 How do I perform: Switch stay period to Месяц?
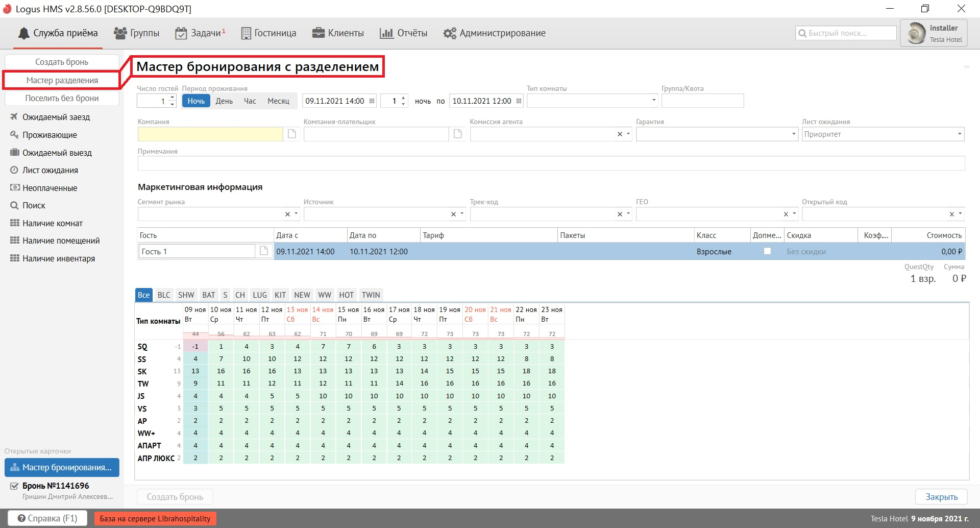click(278, 101)
